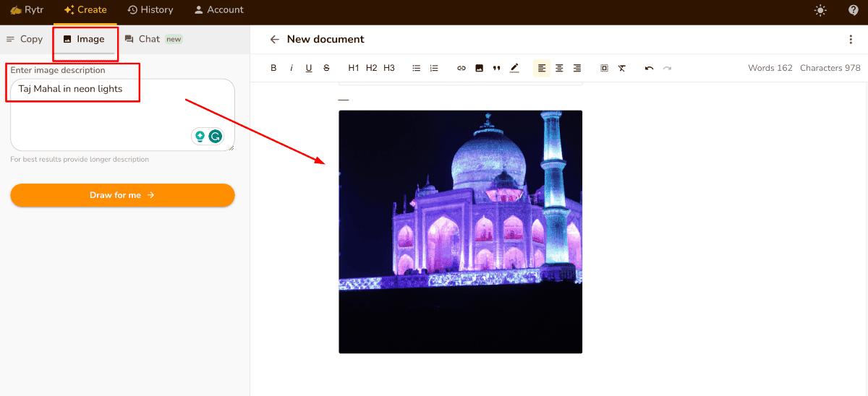Click the insert image toolbar icon
The image size is (868, 396).
click(x=479, y=68)
